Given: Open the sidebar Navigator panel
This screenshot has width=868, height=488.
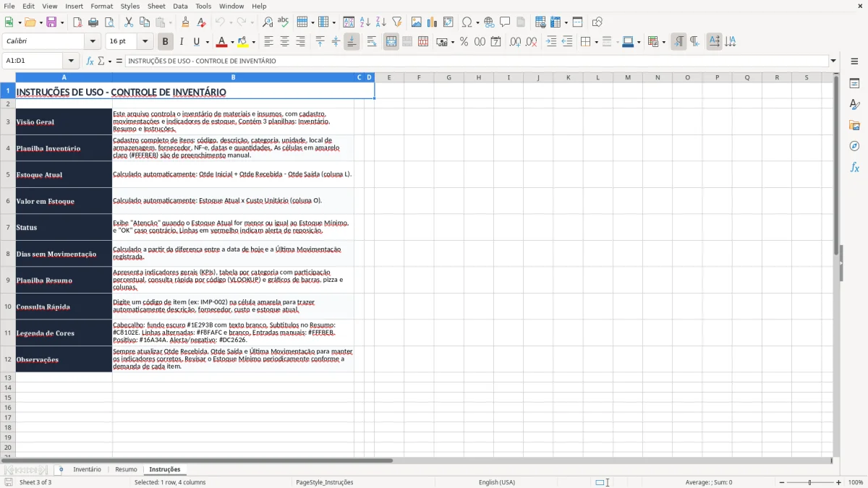Looking at the screenshot, I should click(x=854, y=146).
